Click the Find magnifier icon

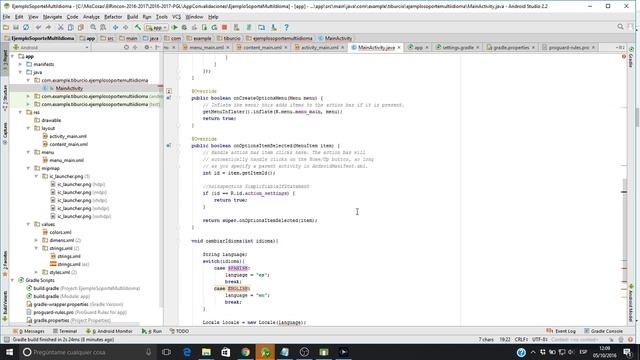93,27
